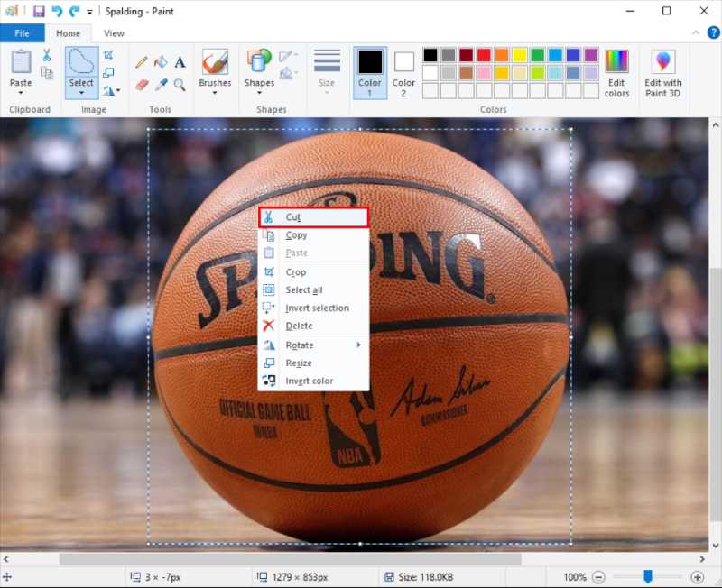Click the Size: 118.0KB status text
Screen dimensions: 722x588
click(x=425, y=577)
